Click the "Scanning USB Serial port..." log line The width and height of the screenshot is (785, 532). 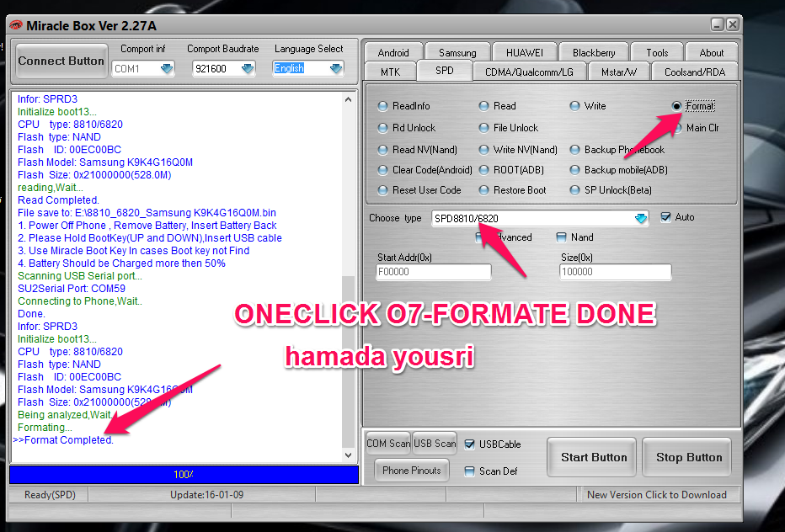pos(80,276)
